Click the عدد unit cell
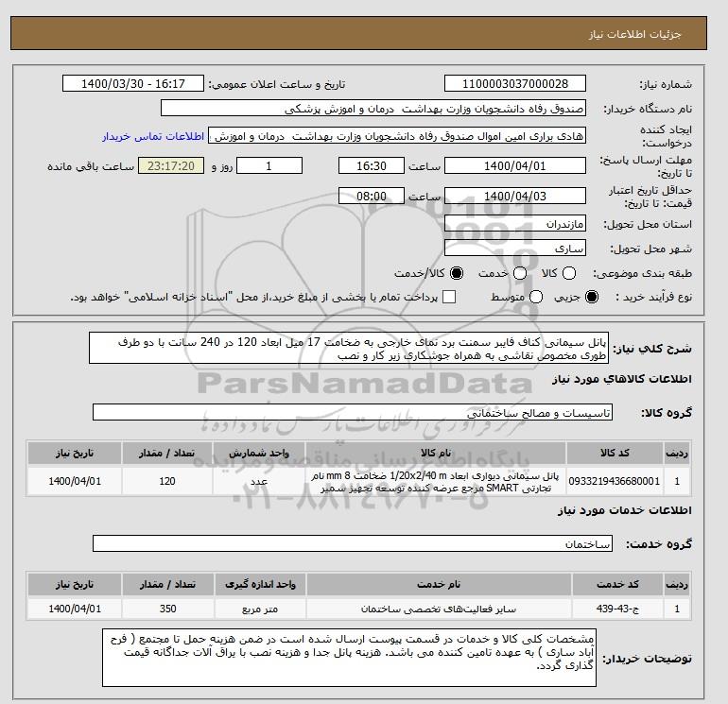Screen dimensions: 728x704 coord(259,481)
